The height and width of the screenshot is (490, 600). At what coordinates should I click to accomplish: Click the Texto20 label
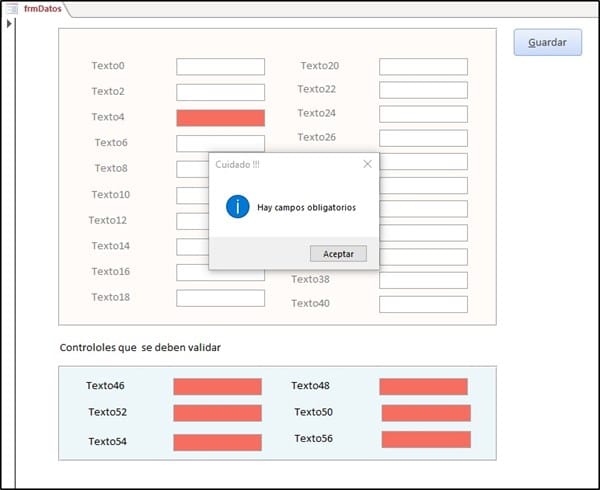(320, 65)
